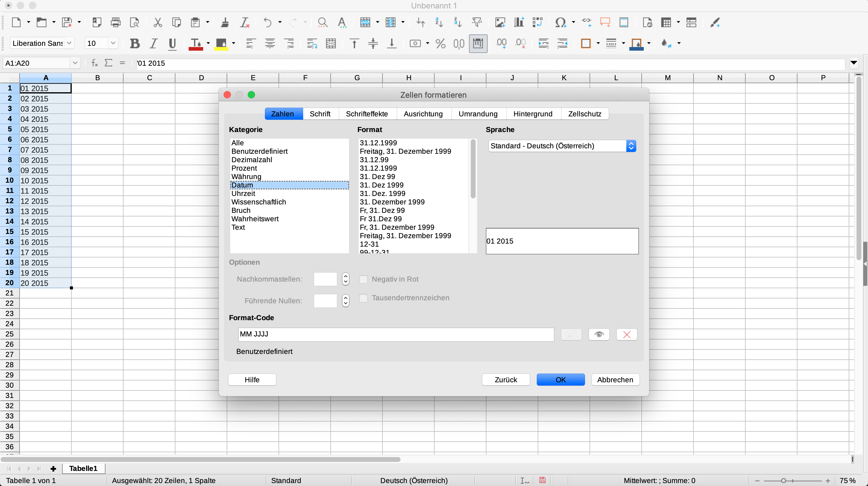Screen dimensions: 868x486
Task: Select the Tabelle1 sheet tab
Action: [83, 469]
